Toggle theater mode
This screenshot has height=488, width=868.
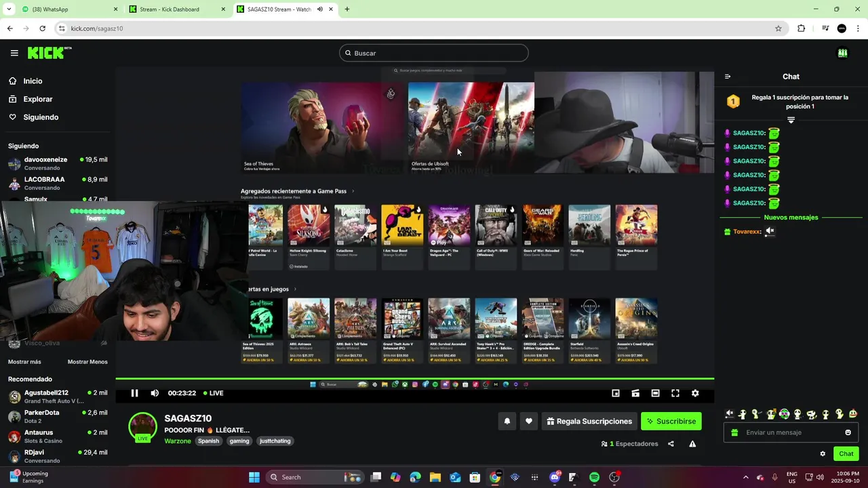click(x=655, y=393)
